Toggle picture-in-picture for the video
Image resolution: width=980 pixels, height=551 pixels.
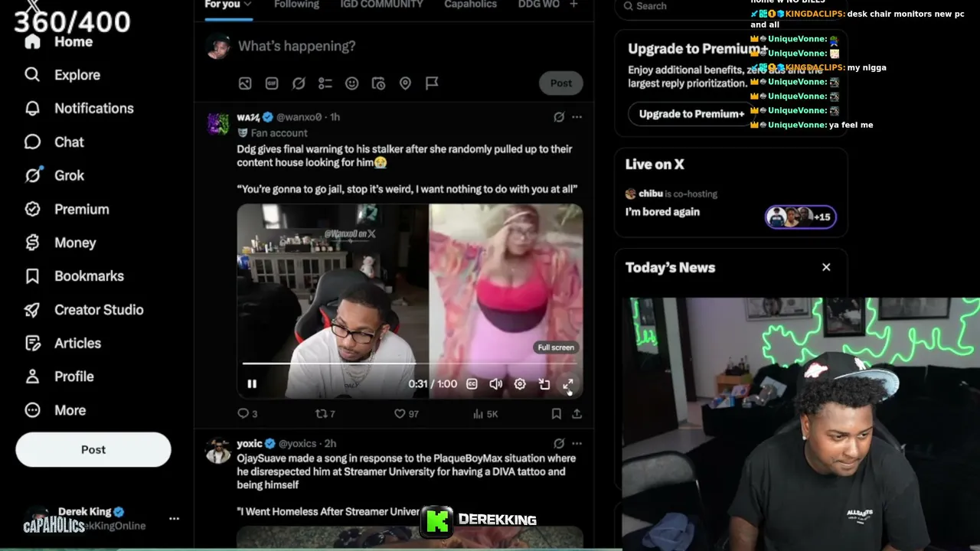544,384
